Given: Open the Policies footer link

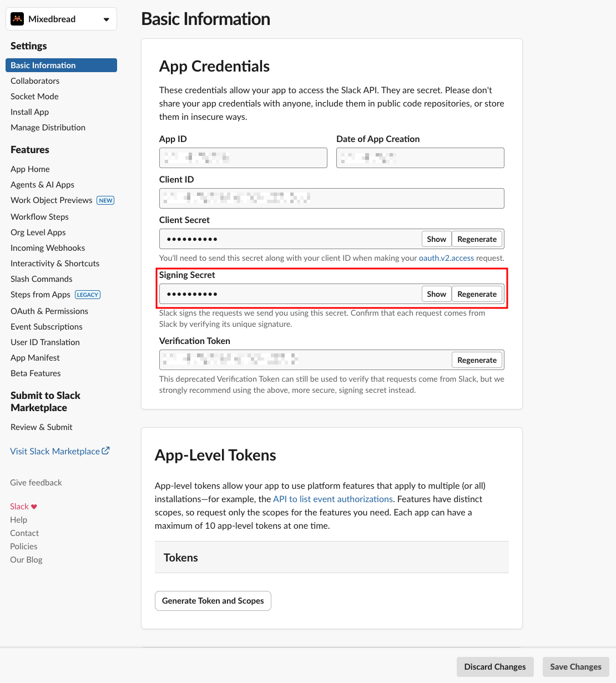Looking at the screenshot, I should pos(23,547).
